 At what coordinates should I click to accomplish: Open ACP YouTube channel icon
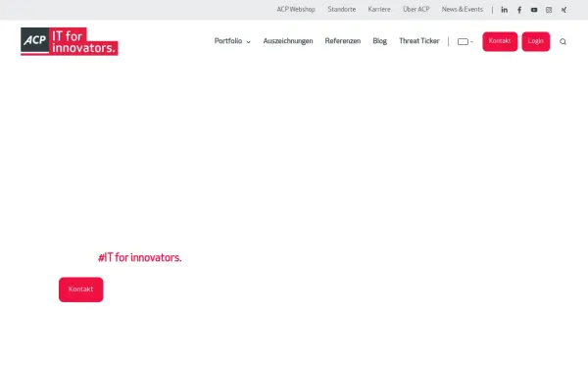(534, 10)
